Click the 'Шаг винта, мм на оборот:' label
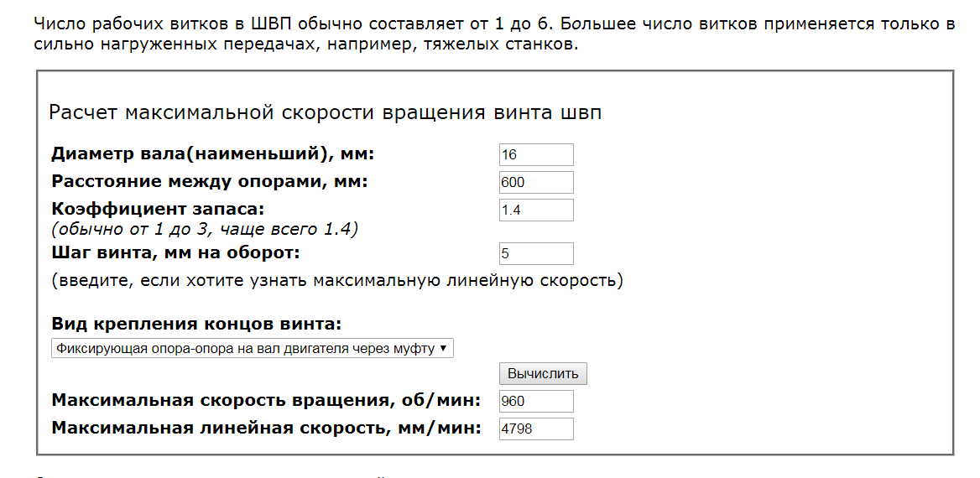The width and height of the screenshot is (980, 478). (175, 252)
